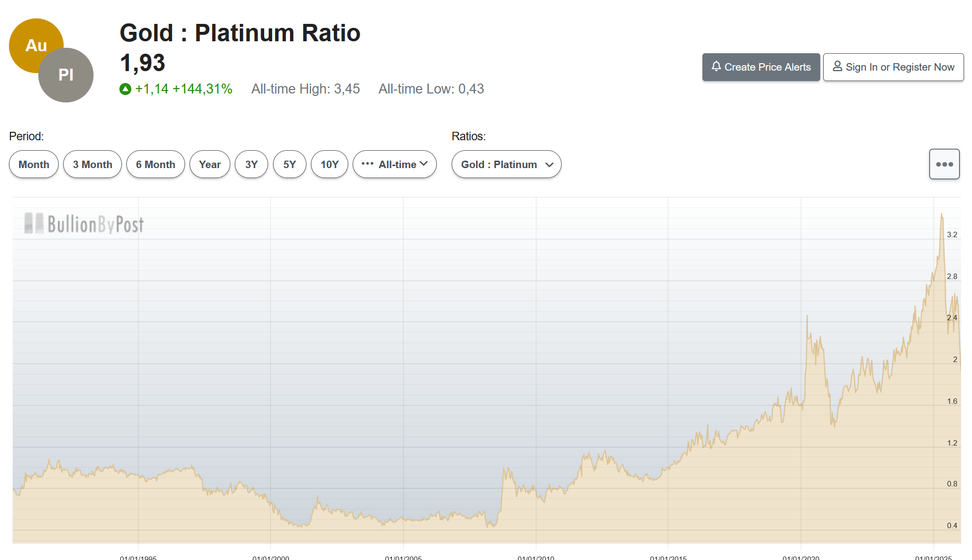The image size is (972, 560).
Task: Click the 2025 peak on the chart
Action: click(x=941, y=215)
